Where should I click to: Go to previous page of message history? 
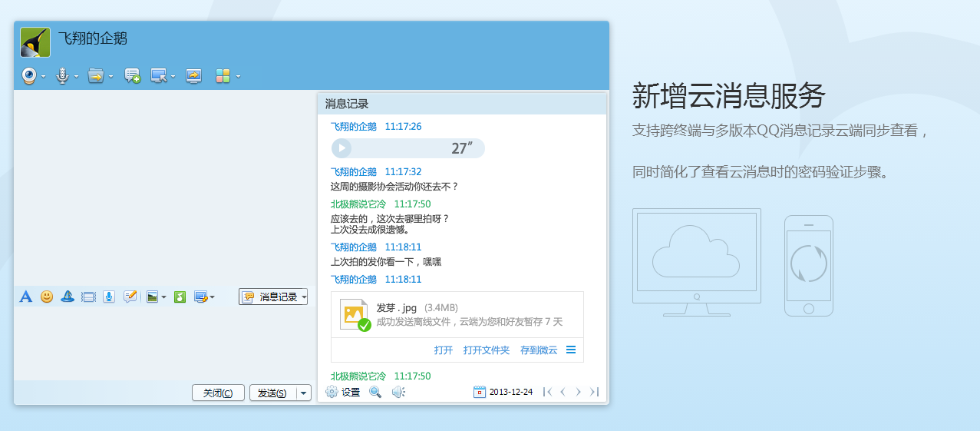(563, 392)
